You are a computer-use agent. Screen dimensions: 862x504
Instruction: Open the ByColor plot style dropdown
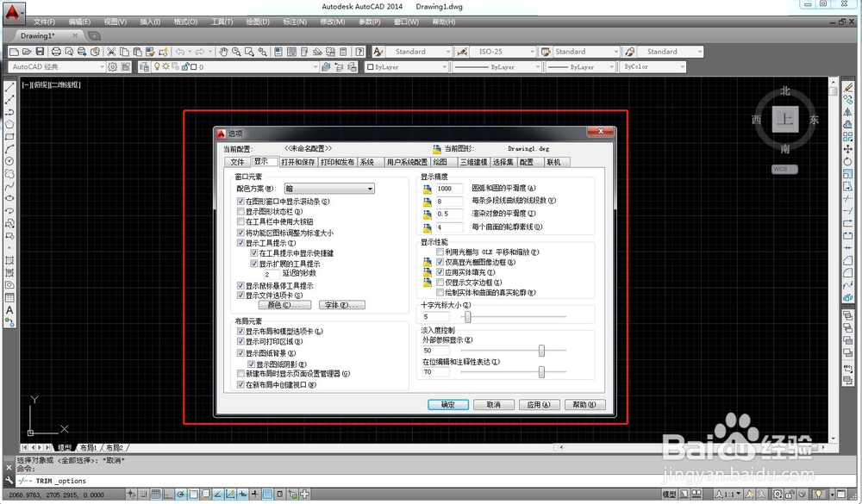pyautogui.click(x=653, y=66)
